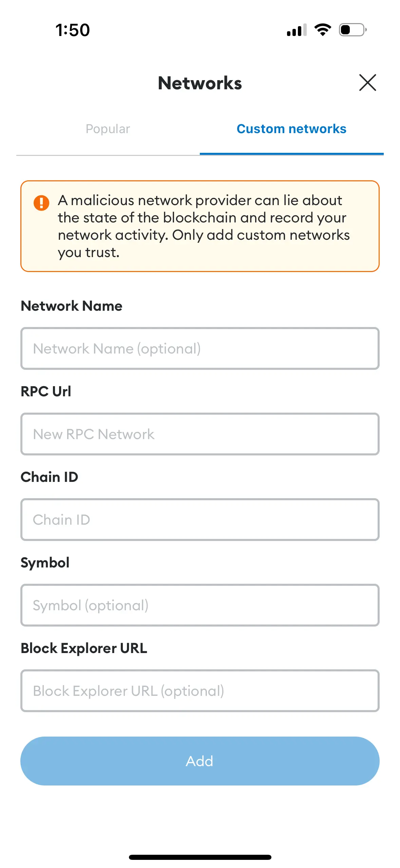
Task: Tap the battery indicator icon
Action: coord(353,30)
